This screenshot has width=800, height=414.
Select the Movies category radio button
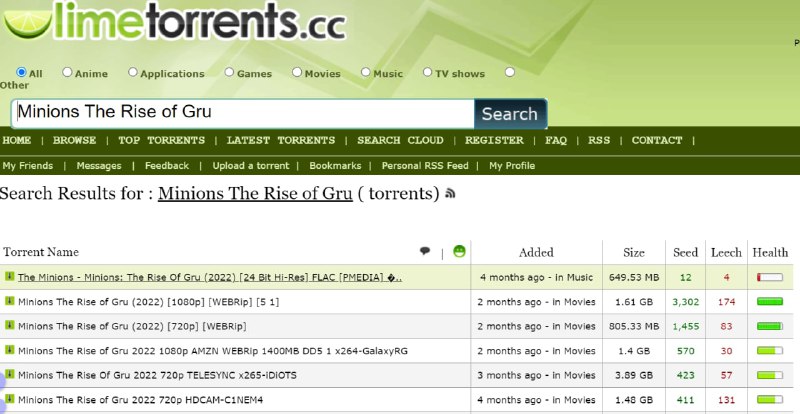297,72
